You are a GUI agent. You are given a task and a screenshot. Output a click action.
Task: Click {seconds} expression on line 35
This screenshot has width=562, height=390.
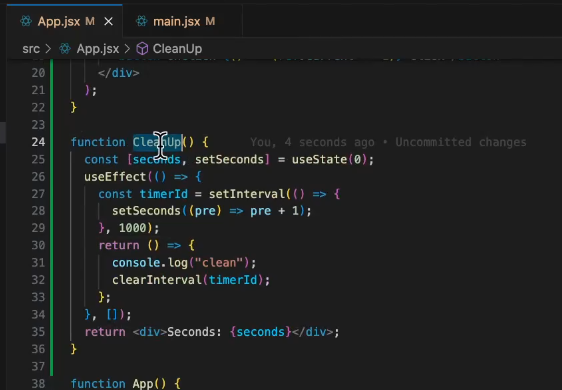pyautogui.click(x=261, y=332)
